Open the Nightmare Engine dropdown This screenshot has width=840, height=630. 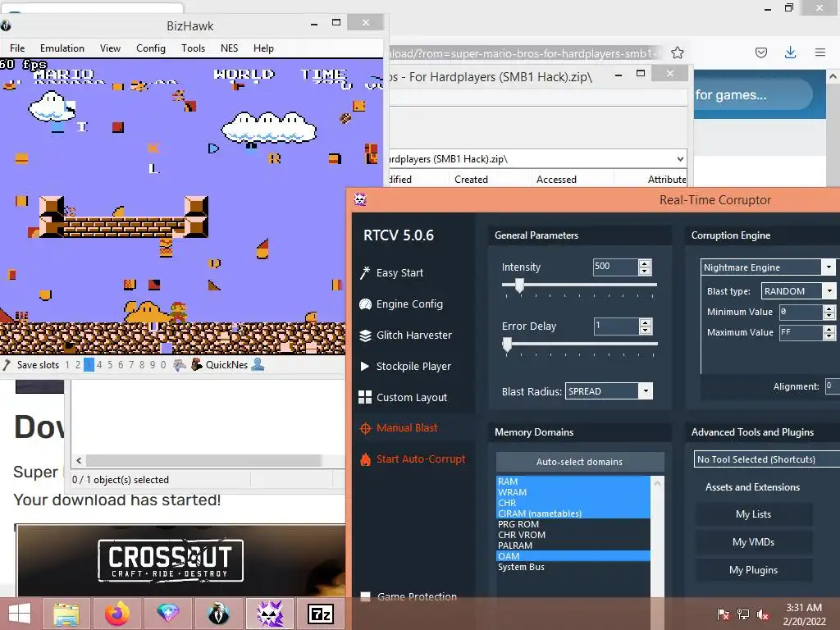[829, 267]
